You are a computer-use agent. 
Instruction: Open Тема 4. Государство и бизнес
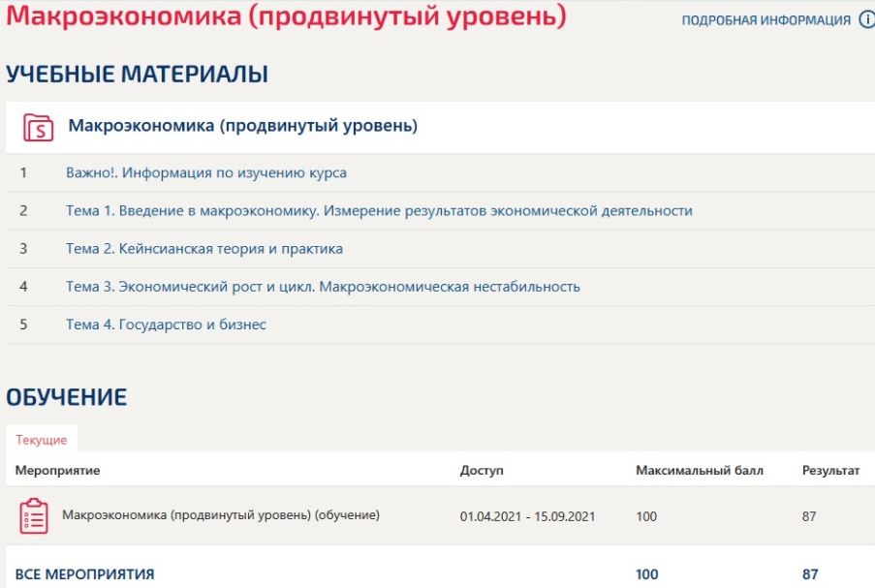[x=166, y=325]
